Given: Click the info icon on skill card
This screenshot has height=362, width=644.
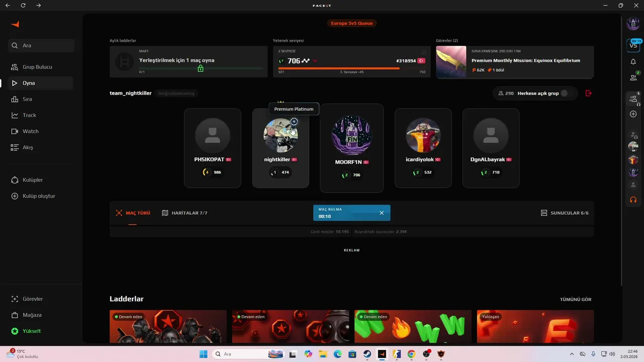Looking at the screenshot, I should click(x=424, y=52).
